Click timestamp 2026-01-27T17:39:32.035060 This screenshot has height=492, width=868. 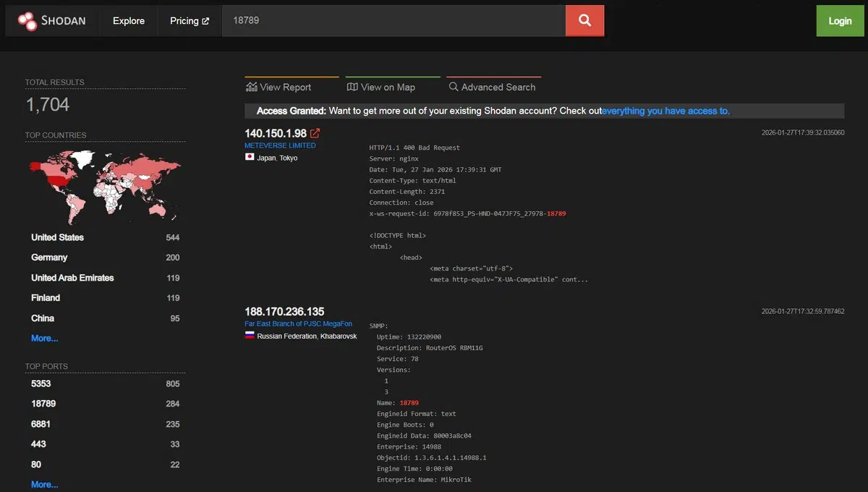[x=803, y=133]
